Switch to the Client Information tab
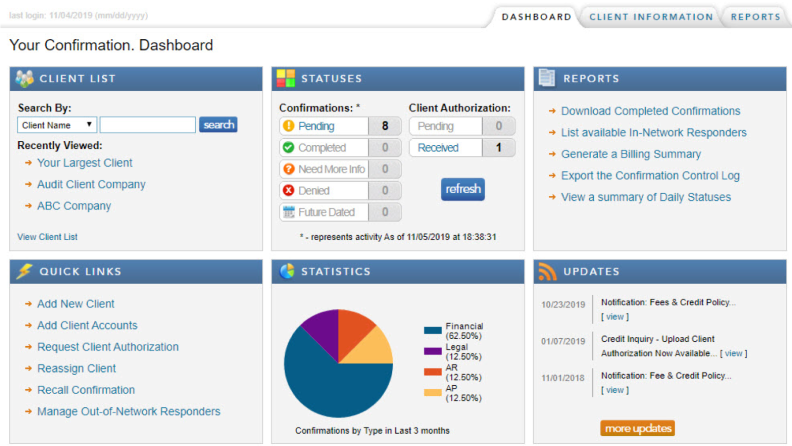 pyautogui.click(x=651, y=17)
